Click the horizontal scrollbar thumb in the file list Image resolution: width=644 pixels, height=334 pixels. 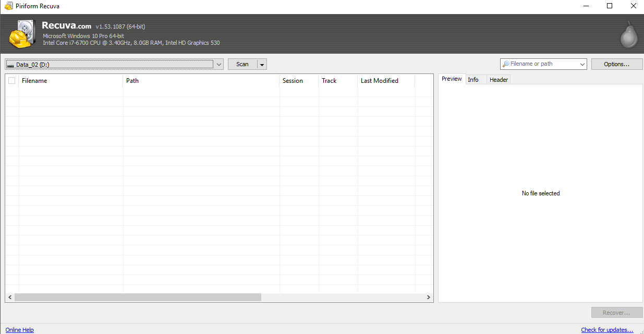[138, 298]
